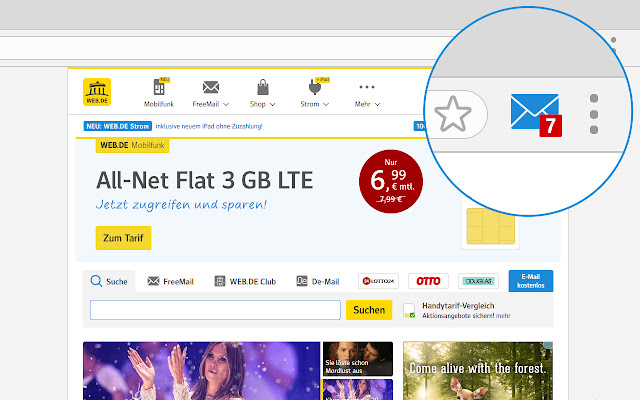
Task: Open the Mobilfunk phone icon
Action: [x=159, y=87]
